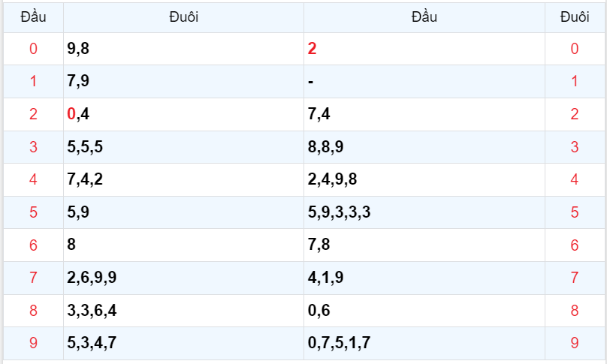Viewport: 607px width, 364px height.
Task: Click the cell showing 8,8,9
Action: click(325, 147)
